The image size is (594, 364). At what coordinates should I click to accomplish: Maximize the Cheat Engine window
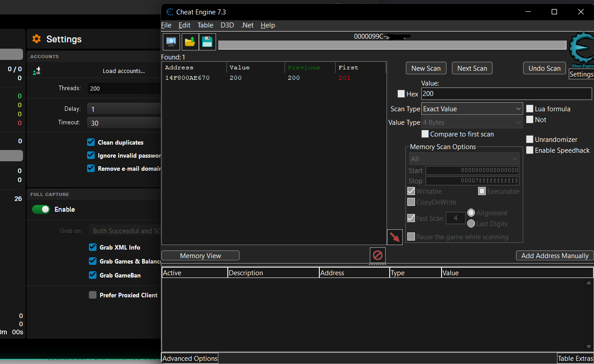(x=554, y=12)
